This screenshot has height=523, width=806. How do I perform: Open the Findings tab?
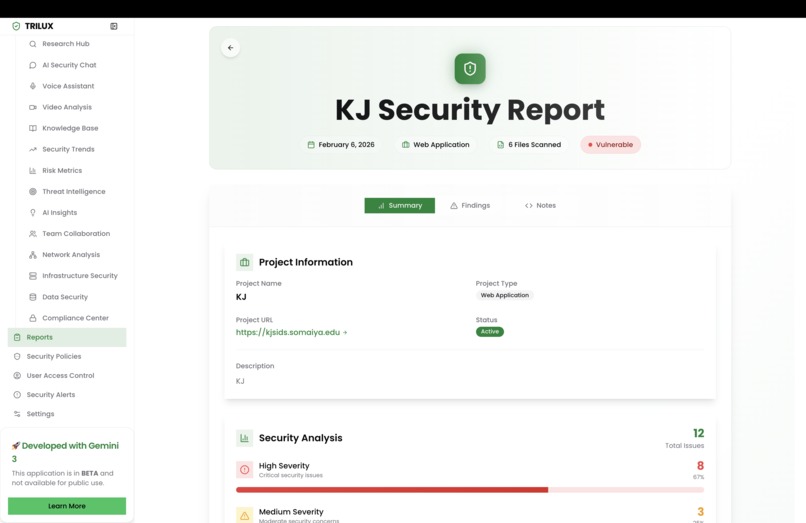point(470,206)
